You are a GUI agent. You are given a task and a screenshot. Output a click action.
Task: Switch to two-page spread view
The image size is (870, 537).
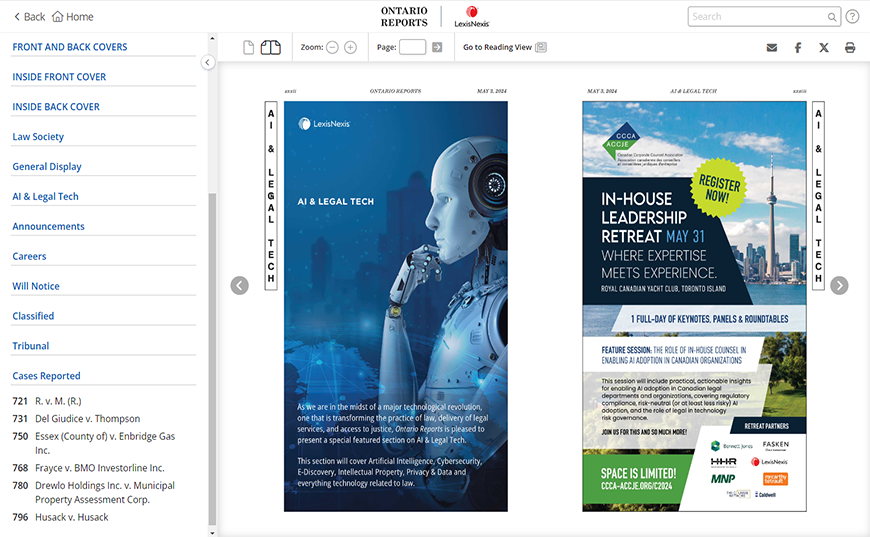point(270,47)
